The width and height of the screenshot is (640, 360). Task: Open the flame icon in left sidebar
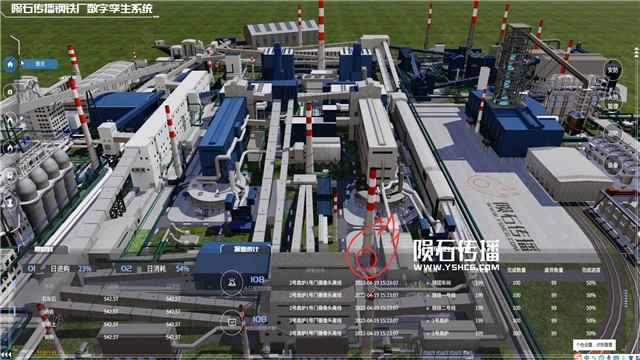(10, 148)
